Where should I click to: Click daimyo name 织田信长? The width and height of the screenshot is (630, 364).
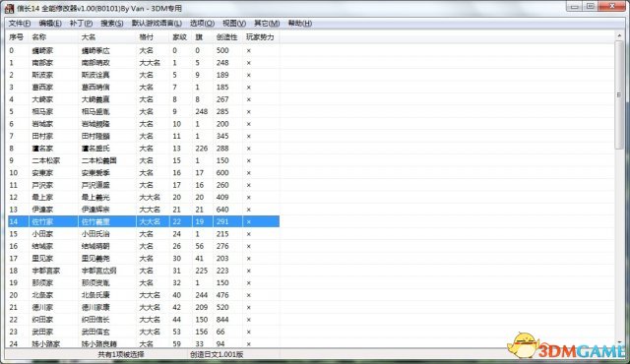[x=95, y=320]
